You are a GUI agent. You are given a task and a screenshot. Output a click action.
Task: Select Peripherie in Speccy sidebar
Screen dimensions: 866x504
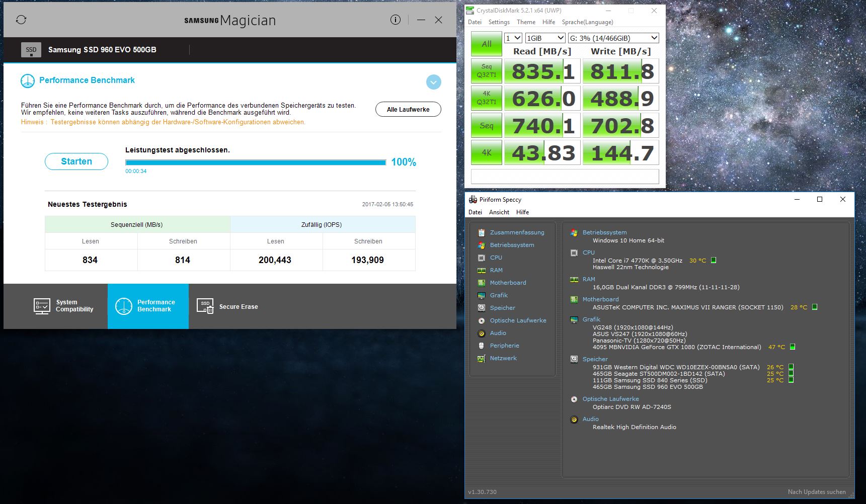(x=504, y=346)
